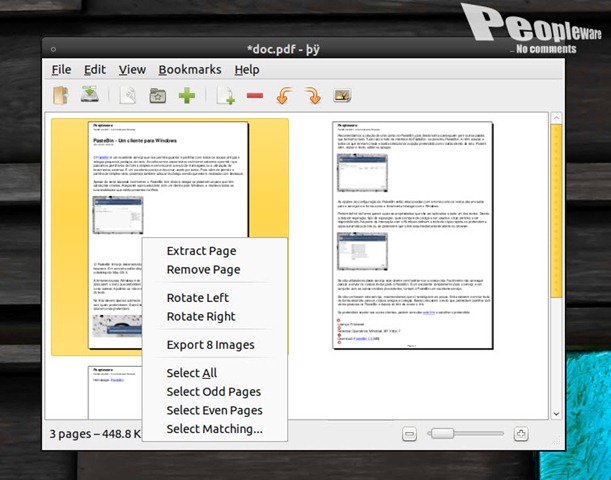The height and width of the screenshot is (480, 611).
Task: Choose Rotate Left in context menu
Action: [215, 298]
